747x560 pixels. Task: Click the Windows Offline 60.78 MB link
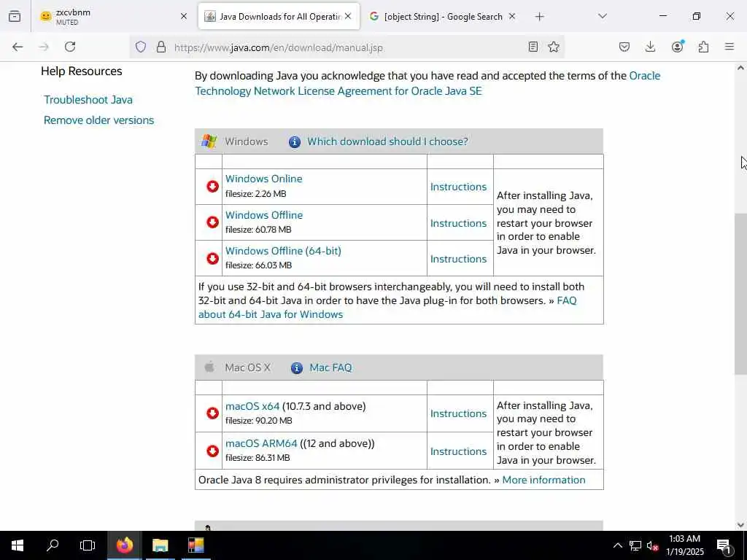tap(263, 215)
